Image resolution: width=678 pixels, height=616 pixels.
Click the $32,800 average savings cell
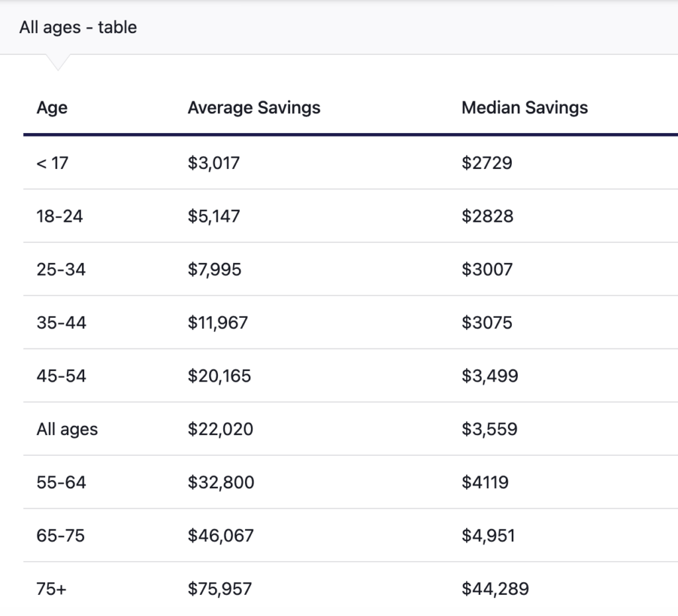coord(220,482)
